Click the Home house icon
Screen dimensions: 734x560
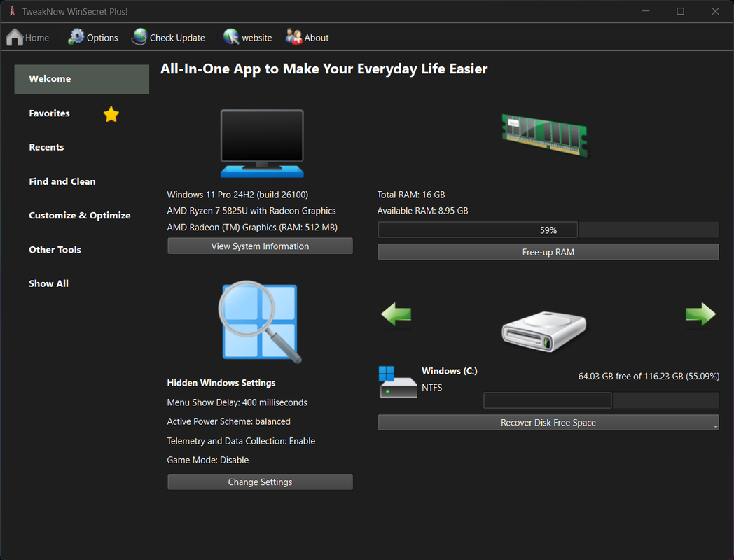point(15,37)
